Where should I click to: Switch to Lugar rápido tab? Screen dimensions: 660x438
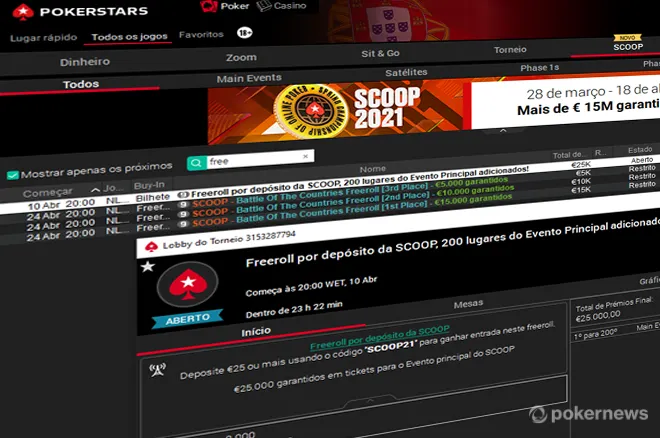(x=44, y=37)
